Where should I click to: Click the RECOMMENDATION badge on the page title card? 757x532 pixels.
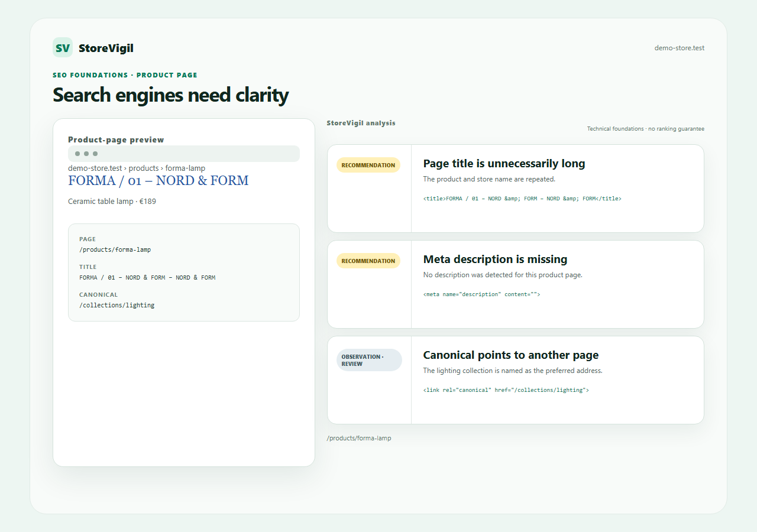pyautogui.click(x=368, y=165)
